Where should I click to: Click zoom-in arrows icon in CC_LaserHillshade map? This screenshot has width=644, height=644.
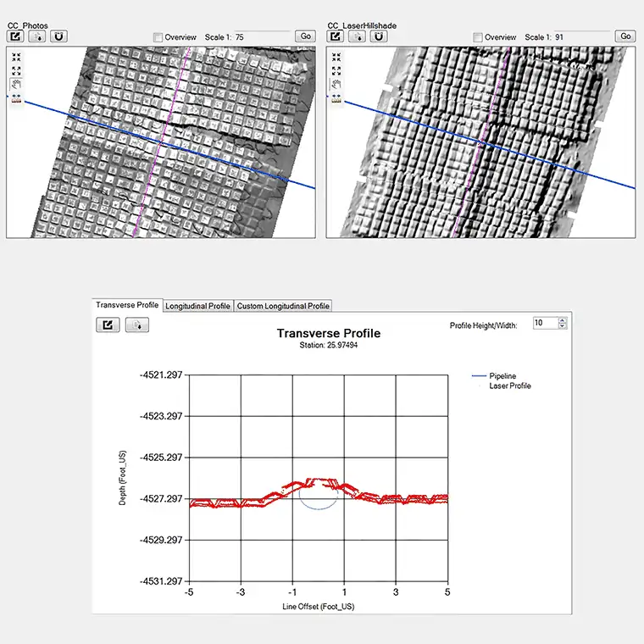click(x=336, y=57)
